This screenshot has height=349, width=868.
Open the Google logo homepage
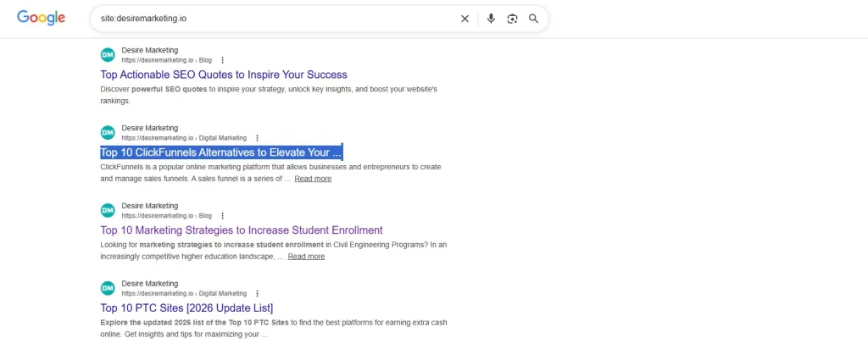(x=41, y=18)
